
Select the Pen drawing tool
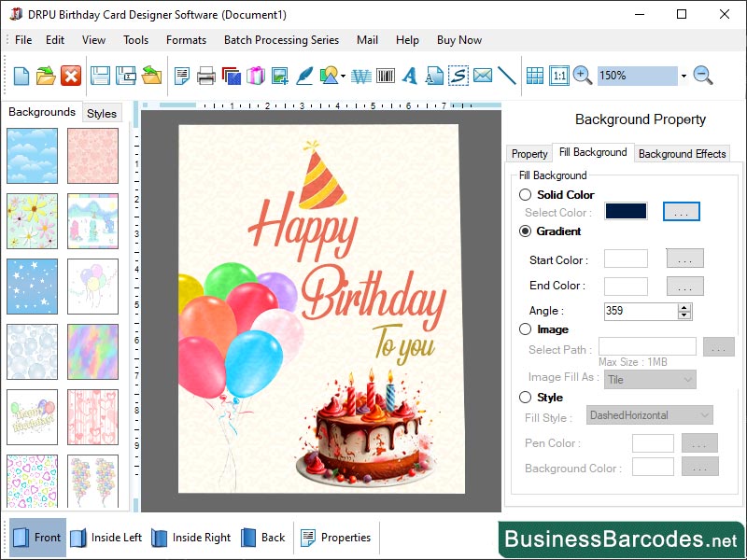pyautogui.click(x=303, y=77)
